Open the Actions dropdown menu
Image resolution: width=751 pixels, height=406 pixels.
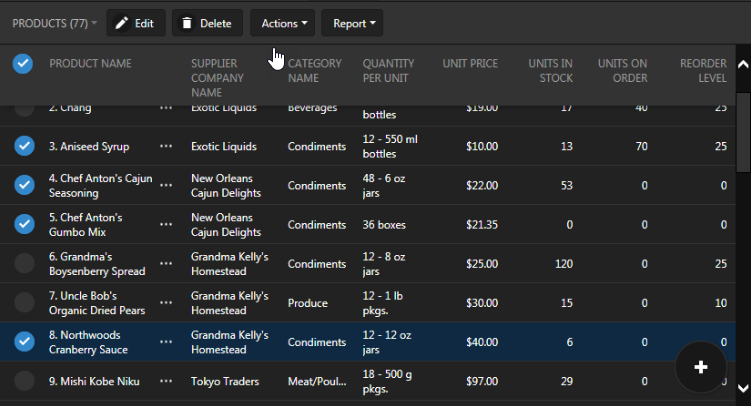(283, 23)
